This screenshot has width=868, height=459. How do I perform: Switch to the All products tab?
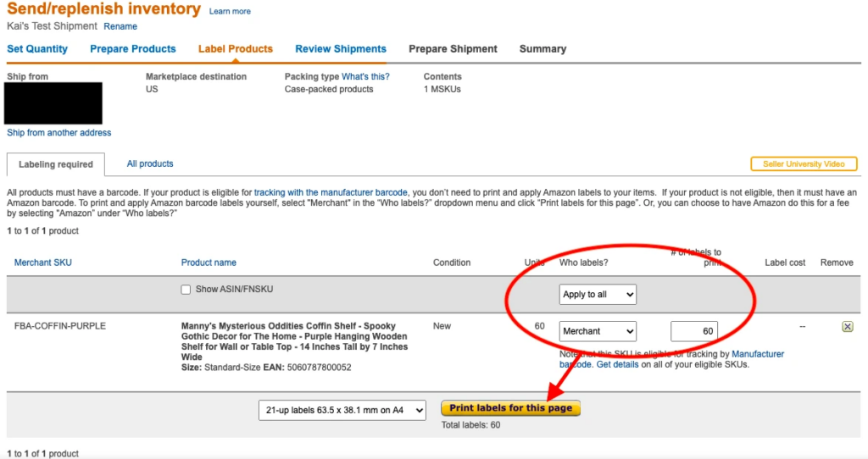point(150,163)
